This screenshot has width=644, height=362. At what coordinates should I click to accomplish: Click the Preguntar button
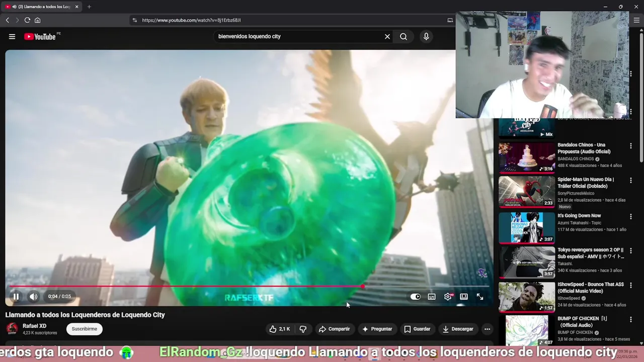tap(377, 329)
